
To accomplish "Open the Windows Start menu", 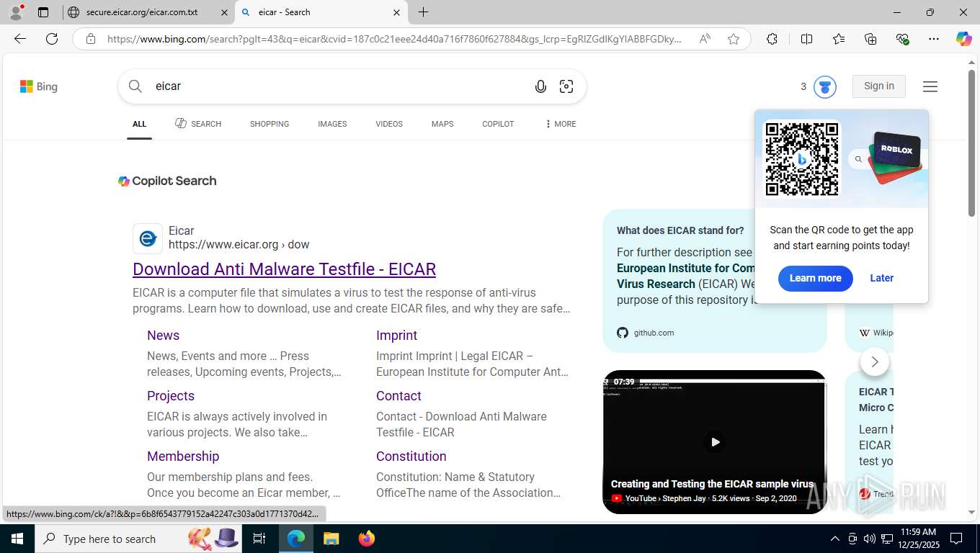I will [x=17, y=539].
